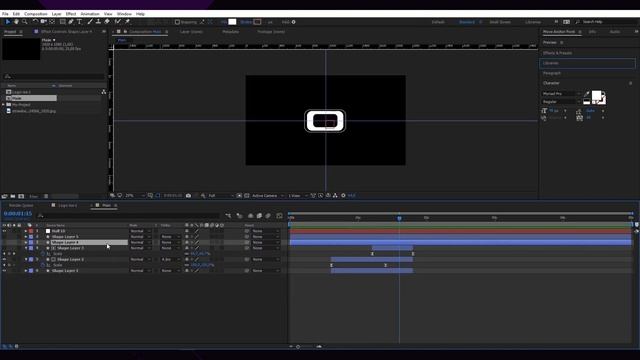The image size is (640, 360).
Task: Click the Character panel eyedropper
Action: click(x=587, y=94)
